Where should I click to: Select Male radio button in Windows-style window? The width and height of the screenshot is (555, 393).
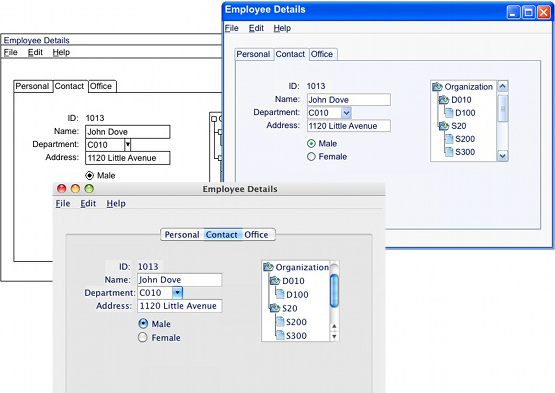311,143
